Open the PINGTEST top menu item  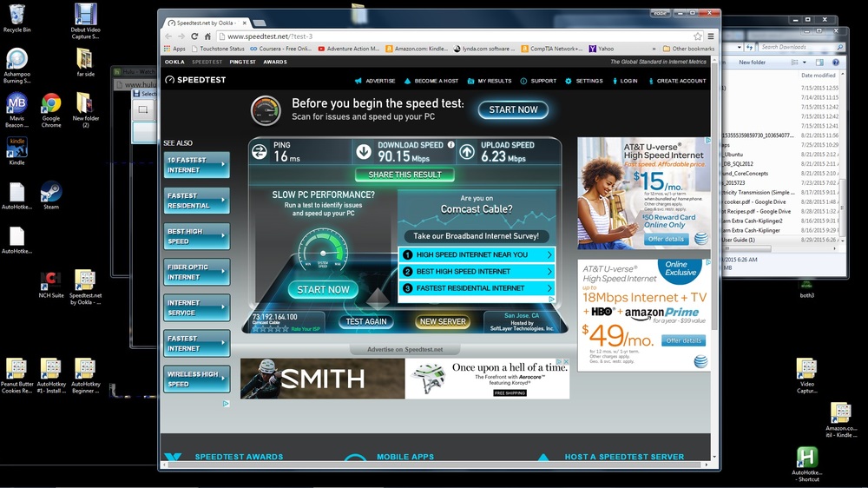pos(242,62)
